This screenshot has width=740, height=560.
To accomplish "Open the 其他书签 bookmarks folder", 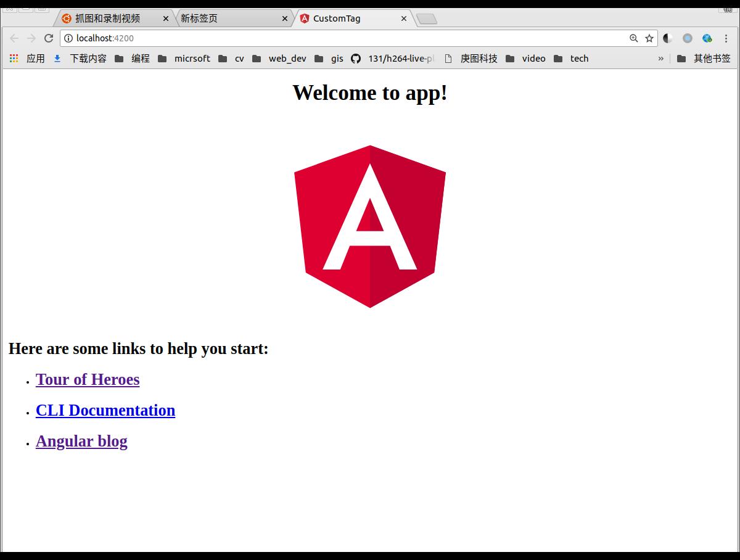I will [704, 59].
